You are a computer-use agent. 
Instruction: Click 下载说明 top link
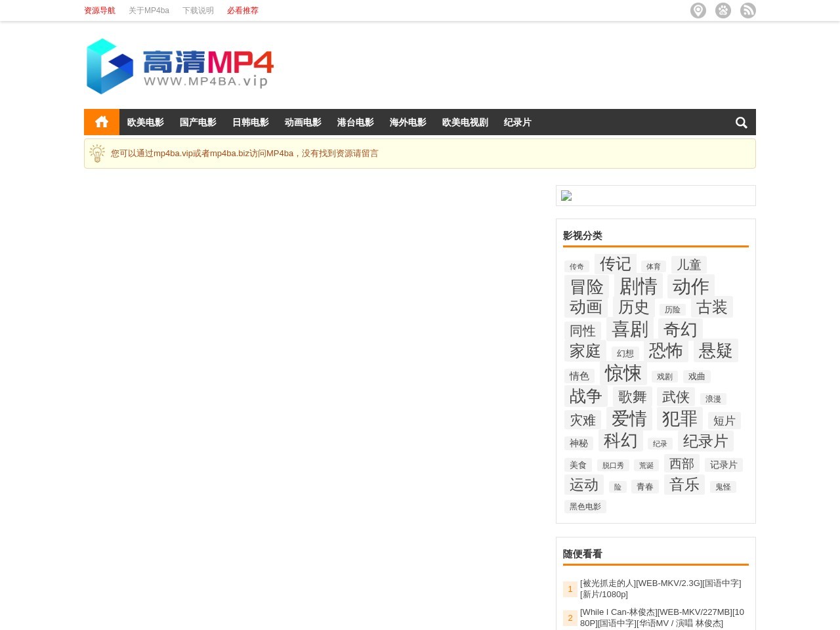[x=198, y=10]
